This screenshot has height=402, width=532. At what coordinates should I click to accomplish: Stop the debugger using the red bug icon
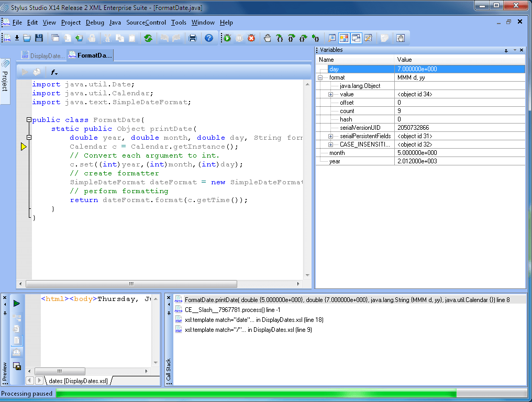252,38
